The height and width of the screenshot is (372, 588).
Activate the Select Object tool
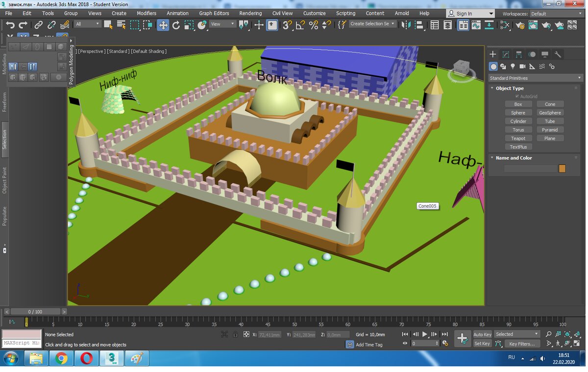pyautogui.click(x=108, y=25)
